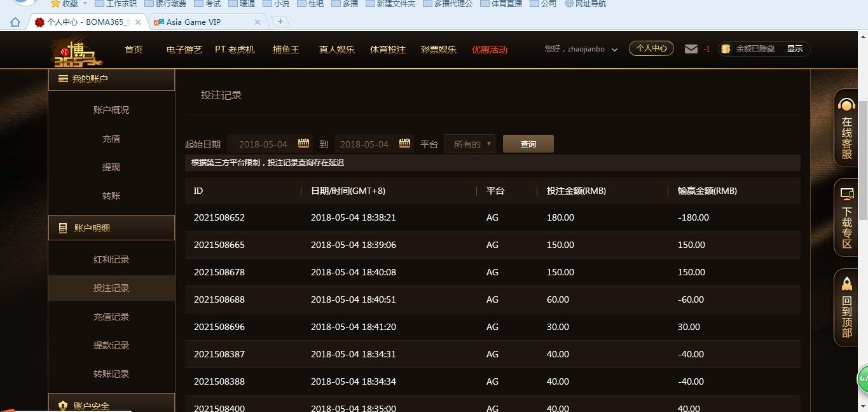
Task: Show hidden balance with 显示
Action: click(x=795, y=49)
